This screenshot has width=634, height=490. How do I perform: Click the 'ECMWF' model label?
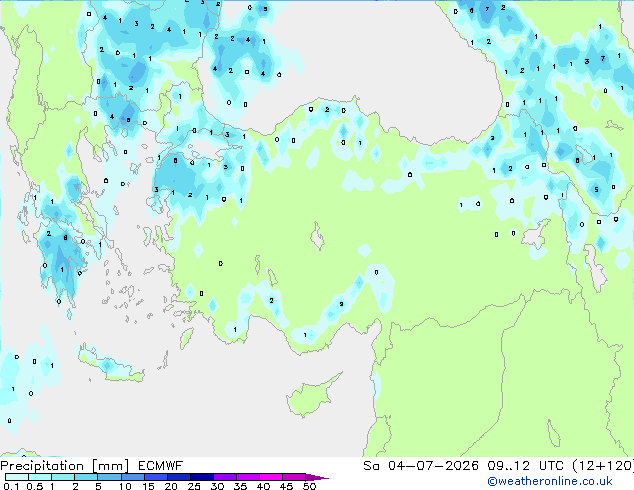click(x=161, y=466)
